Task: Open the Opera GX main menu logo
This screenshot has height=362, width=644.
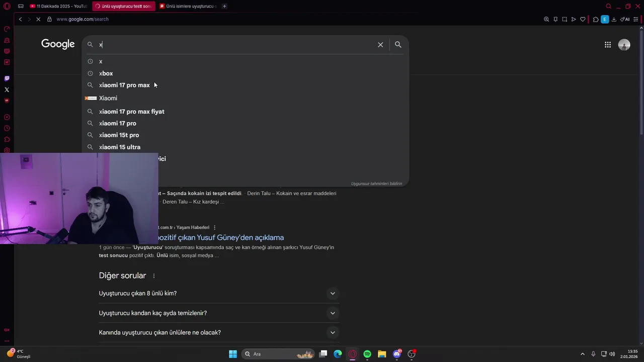Action: click(x=7, y=6)
